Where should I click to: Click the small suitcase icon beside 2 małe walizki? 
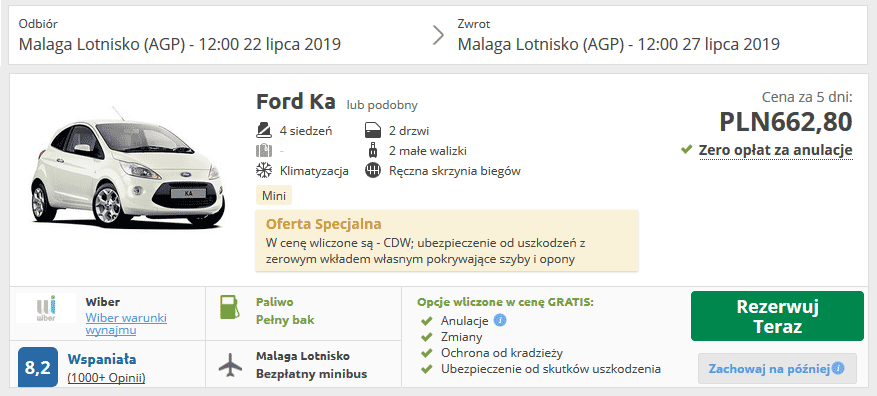(373, 150)
